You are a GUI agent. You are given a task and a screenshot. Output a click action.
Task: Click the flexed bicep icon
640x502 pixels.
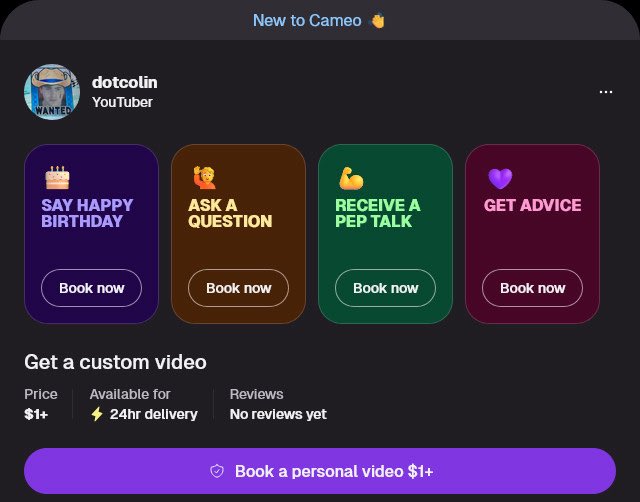[351, 178]
